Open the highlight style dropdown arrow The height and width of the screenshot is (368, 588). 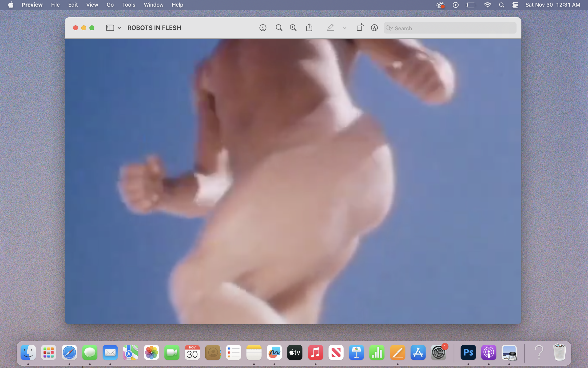point(345,28)
